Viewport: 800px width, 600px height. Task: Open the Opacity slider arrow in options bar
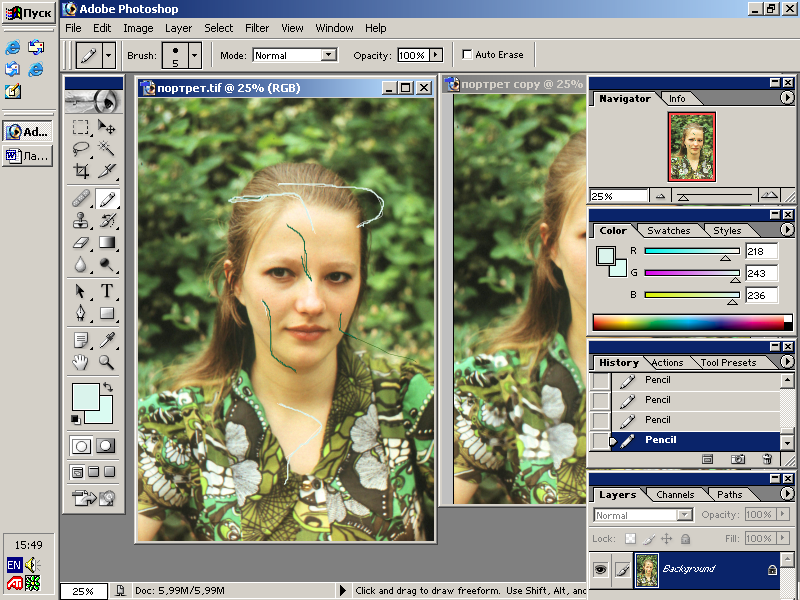click(x=436, y=55)
